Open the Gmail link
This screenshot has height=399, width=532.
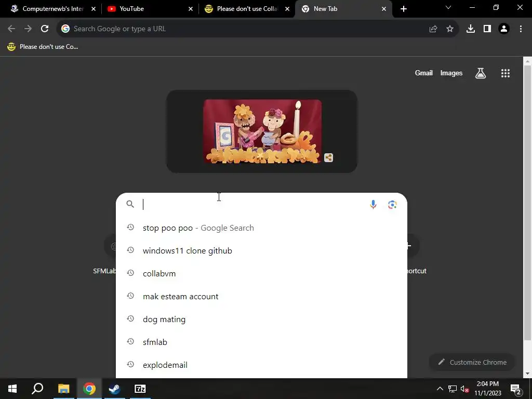coord(424,73)
